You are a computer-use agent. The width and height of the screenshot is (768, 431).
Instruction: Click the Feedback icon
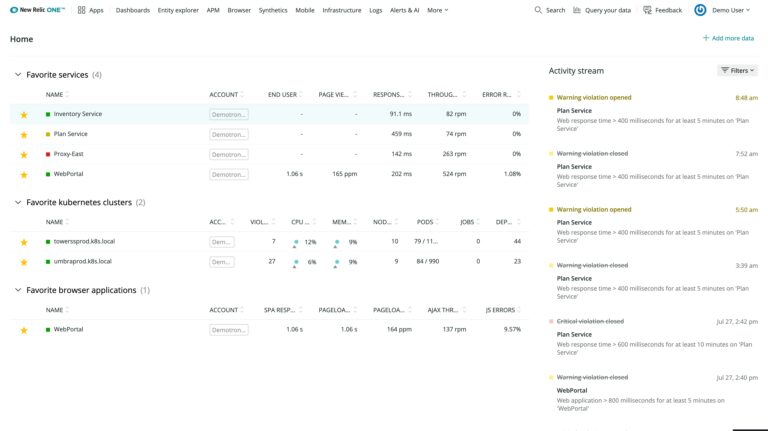[647, 10]
